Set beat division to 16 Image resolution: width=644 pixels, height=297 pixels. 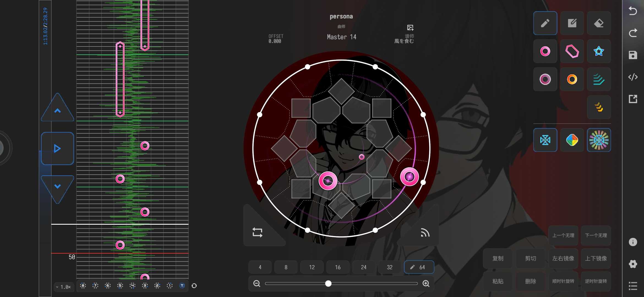pos(338,267)
